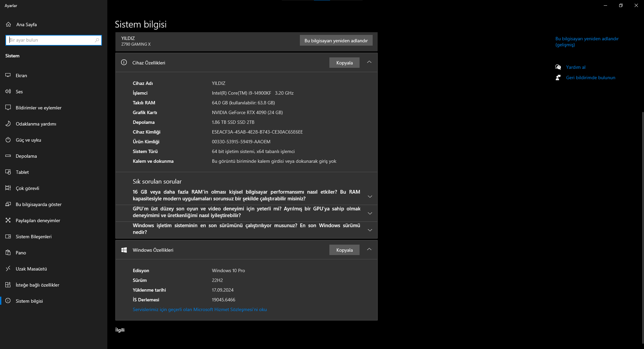Click the Windows 10 Pro edition value
Viewport: 644px width, 349px height.
[228, 270]
